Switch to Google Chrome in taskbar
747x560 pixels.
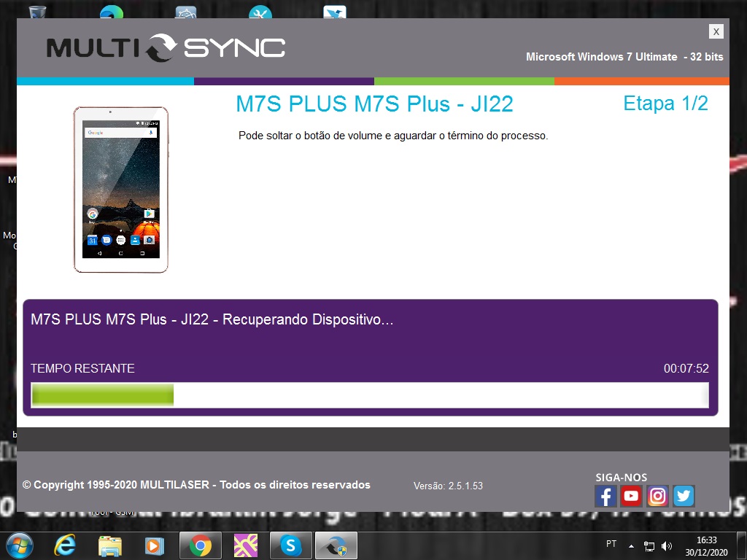click(x=200, y=545)
